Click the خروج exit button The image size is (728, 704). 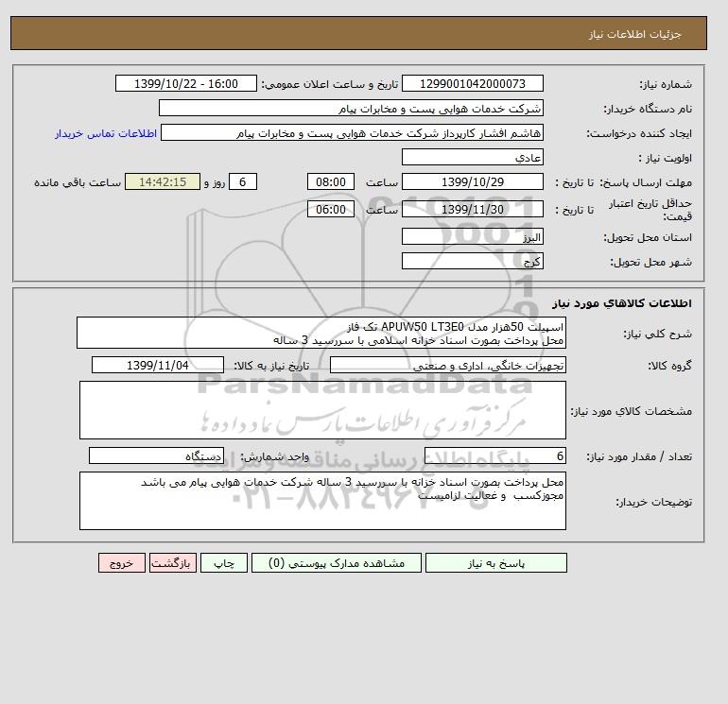pyautogui.click(x=122, y=563)
